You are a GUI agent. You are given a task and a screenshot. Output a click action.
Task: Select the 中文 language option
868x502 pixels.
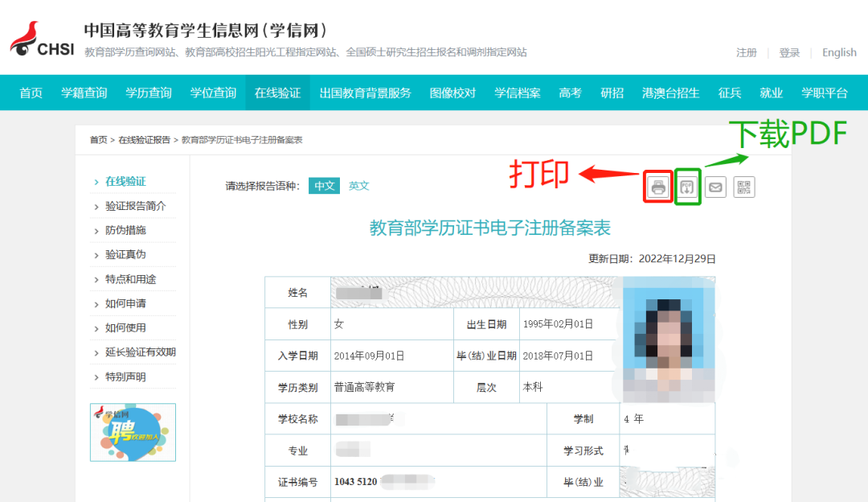(323, 185)
